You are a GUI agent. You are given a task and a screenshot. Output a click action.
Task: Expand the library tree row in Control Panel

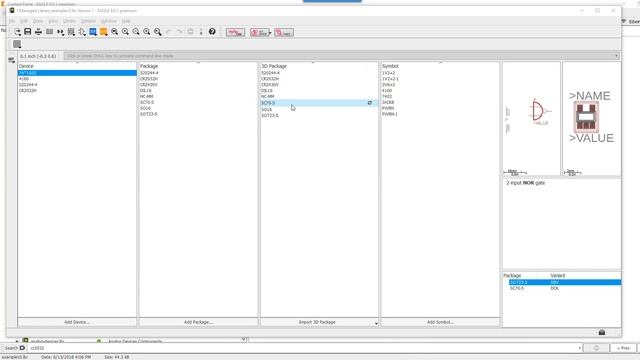point(17,341)
